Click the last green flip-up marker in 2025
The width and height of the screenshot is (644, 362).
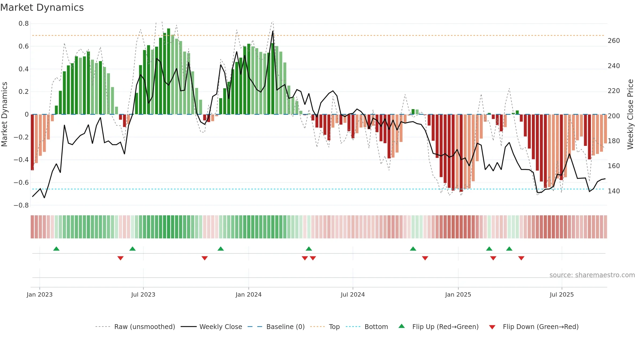[x=509, y=249]
